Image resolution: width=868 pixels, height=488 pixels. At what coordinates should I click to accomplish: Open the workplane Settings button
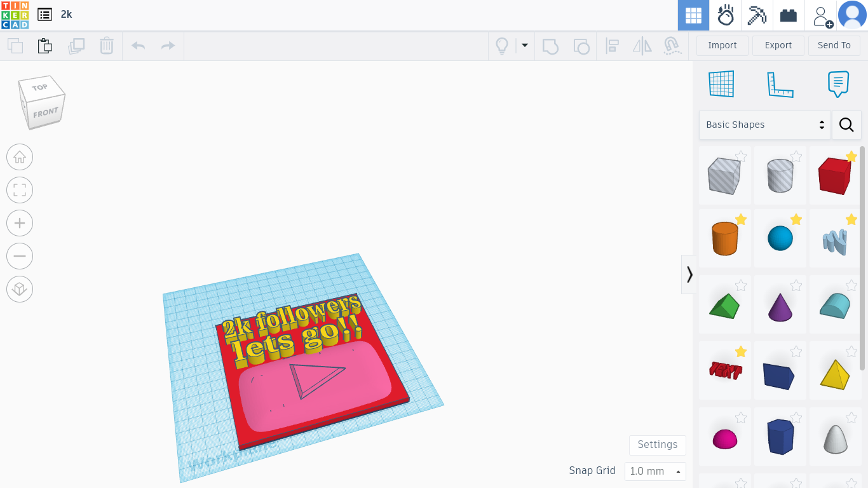pyautogui.click(x=658, y=445)
